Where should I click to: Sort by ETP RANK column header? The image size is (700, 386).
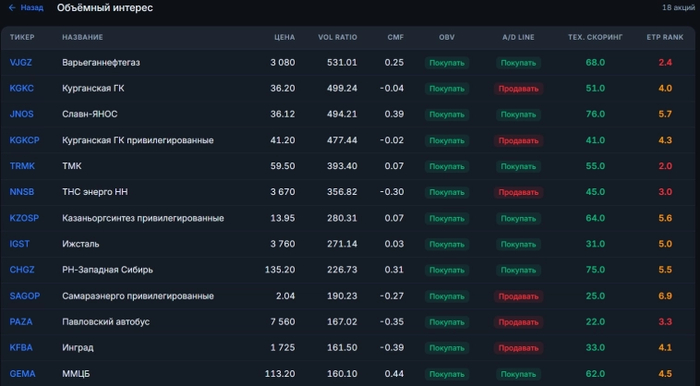pos(665,37)
